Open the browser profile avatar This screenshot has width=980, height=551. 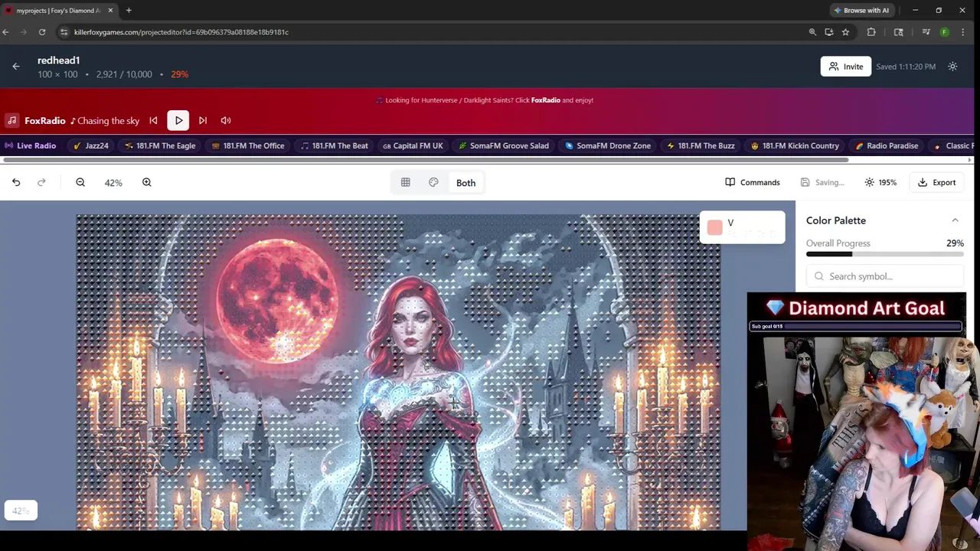(945, 32)
